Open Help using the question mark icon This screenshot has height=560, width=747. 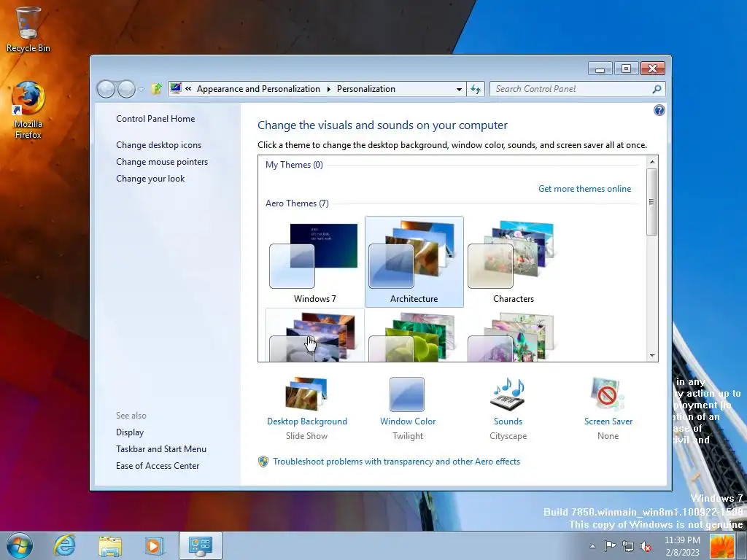pos(659,111)
